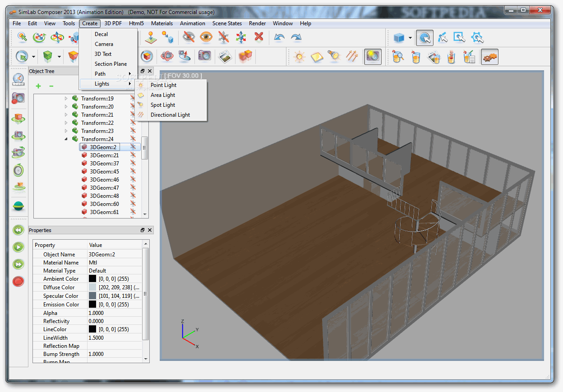Open dropdown arrow beside blue cube view icon
This screenshot has width=563, height=392.
click(x=410, y=38)
